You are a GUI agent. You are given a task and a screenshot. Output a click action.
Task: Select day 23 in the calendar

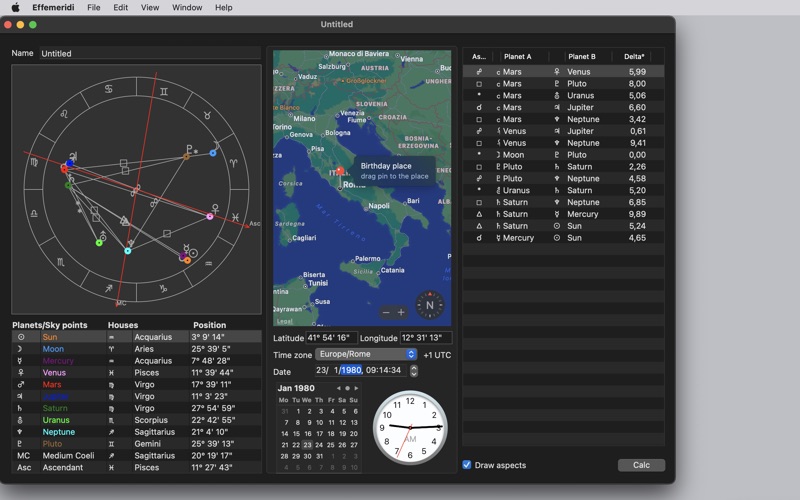[307, 445]
